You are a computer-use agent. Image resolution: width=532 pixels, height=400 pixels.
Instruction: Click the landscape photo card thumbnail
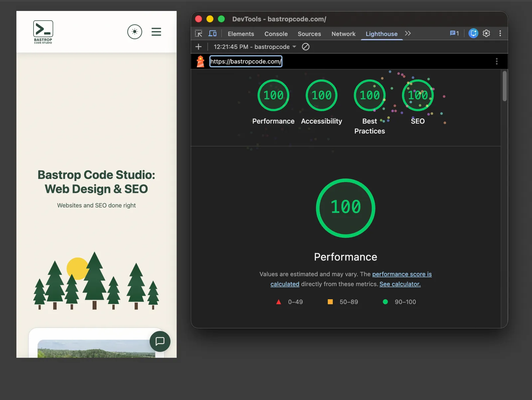(x=96, y=348)
